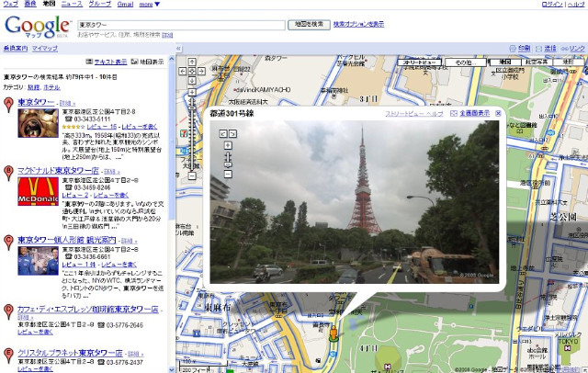Go to ニュース news link
The image size is (588, 373).
point(72,4)
